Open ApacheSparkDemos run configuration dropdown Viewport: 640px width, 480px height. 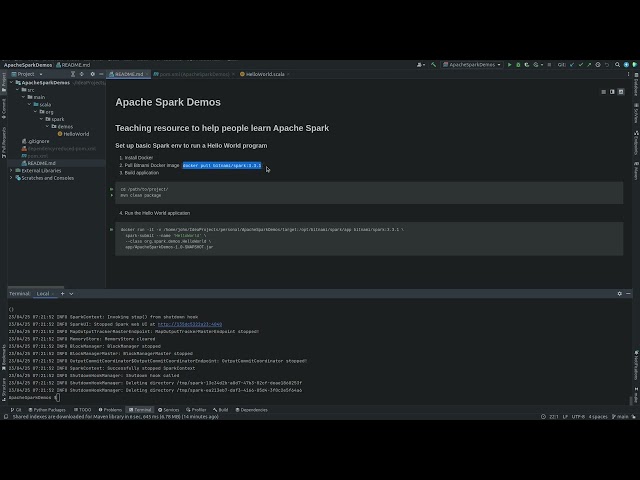point(472,64)
